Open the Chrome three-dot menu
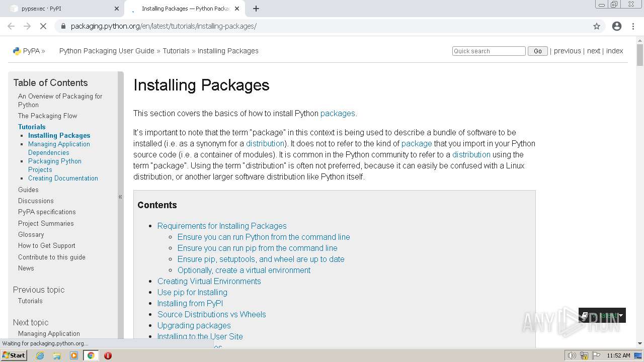The height and width of the screenshot is (362, 644). [x=633, y=26]
